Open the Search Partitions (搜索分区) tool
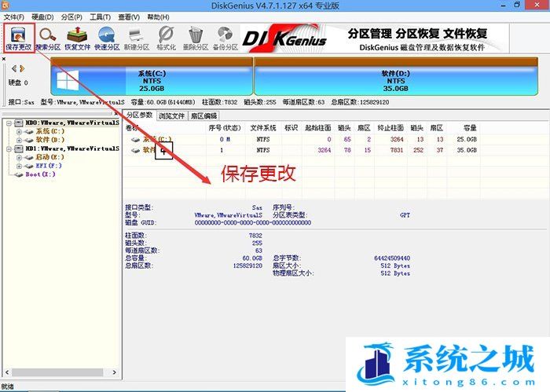The width and height of the screenshot is (550, 392). (48, 38)
